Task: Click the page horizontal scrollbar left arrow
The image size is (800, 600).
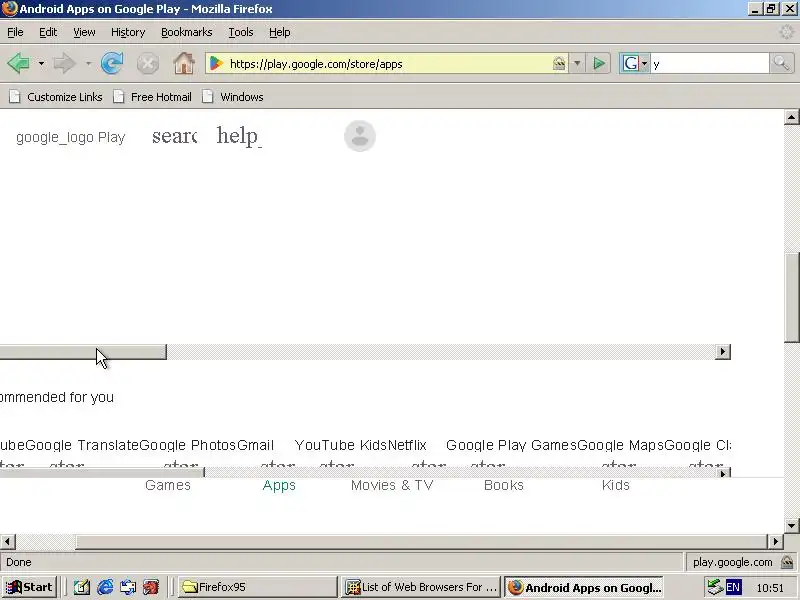Action: pyautogui.click(x=8, y=541)
